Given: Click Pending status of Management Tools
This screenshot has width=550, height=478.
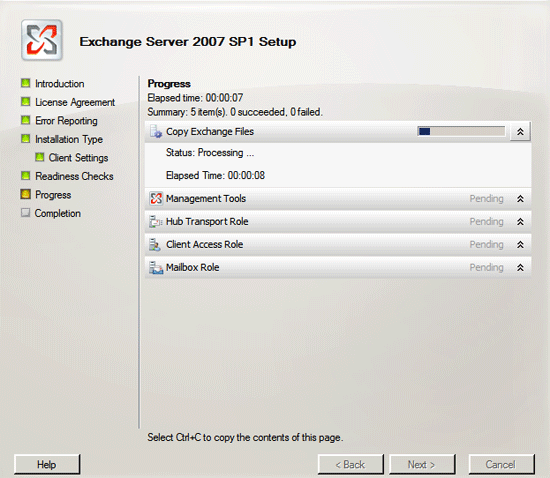Looking at the screenshot, I should click(487, 199).
